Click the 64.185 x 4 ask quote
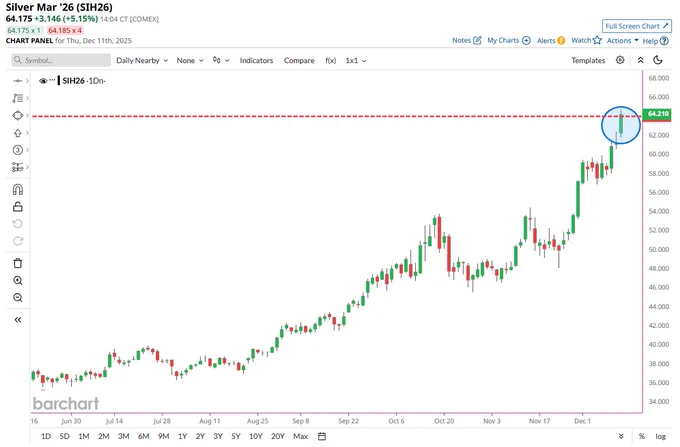680x447 pixels. pyautogui.click(x=65, y=30)
